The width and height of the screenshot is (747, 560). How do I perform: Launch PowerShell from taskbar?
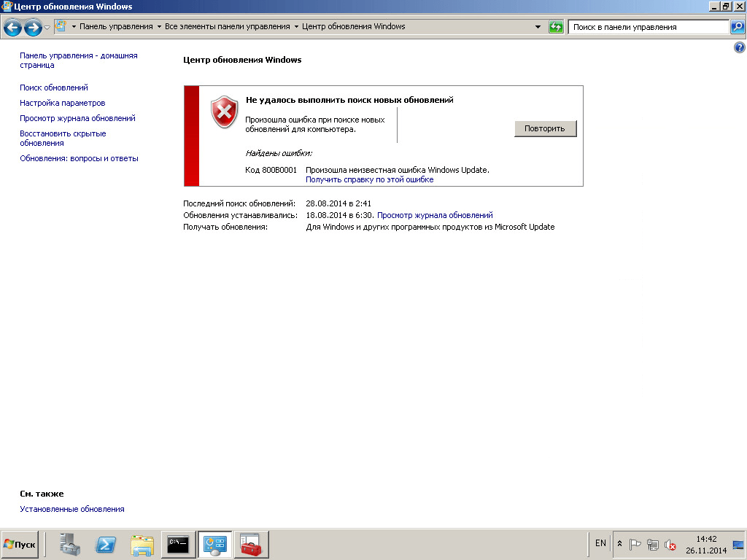105,544
